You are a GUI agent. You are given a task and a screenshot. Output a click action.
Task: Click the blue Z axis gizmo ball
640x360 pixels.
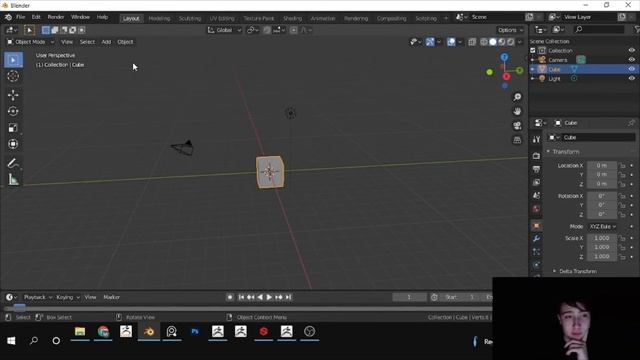point(504,57)
